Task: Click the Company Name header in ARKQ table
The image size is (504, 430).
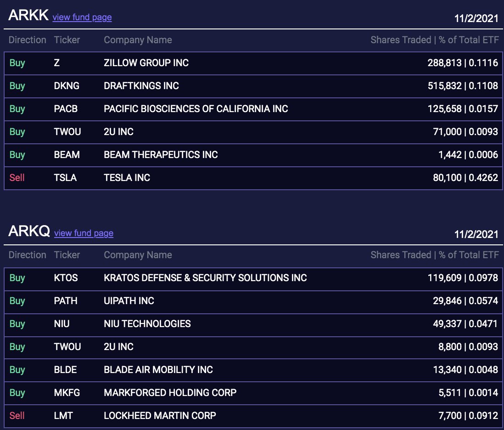Action: [x=138, y=255]
